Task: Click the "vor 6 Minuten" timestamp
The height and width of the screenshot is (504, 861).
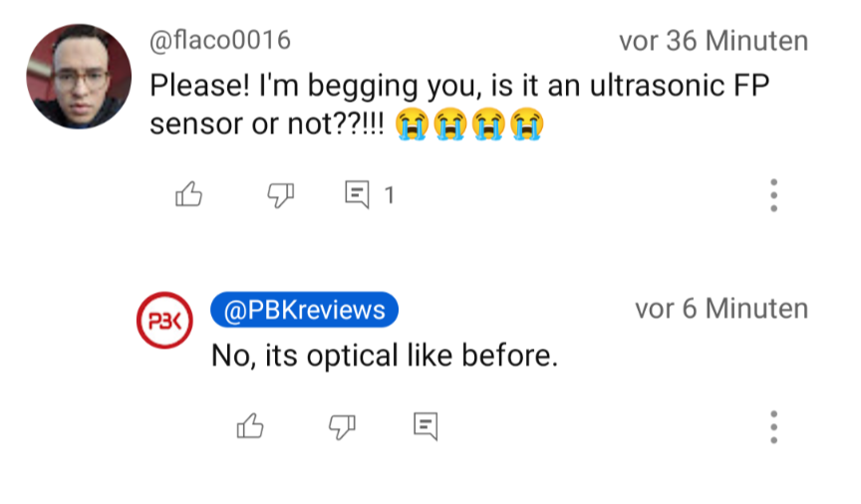Action: pos(720,309)
